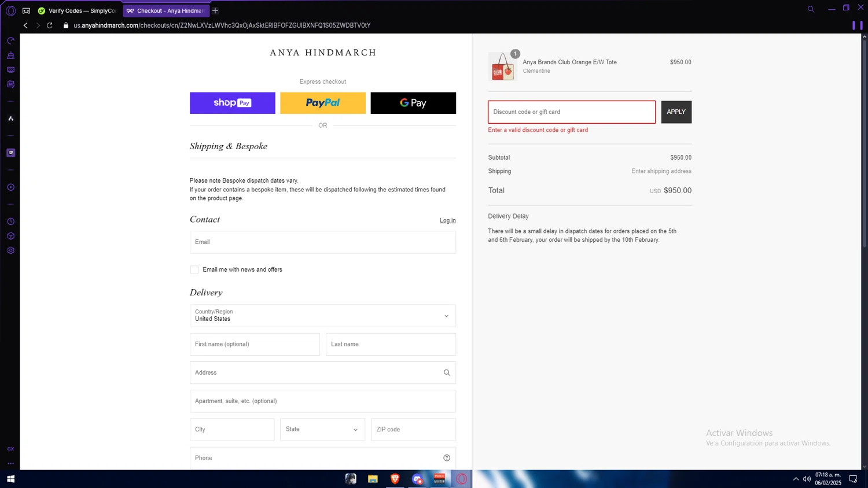Screen dimensions: 868x488
Task: Click the Last name field
Action: (391, 344)
